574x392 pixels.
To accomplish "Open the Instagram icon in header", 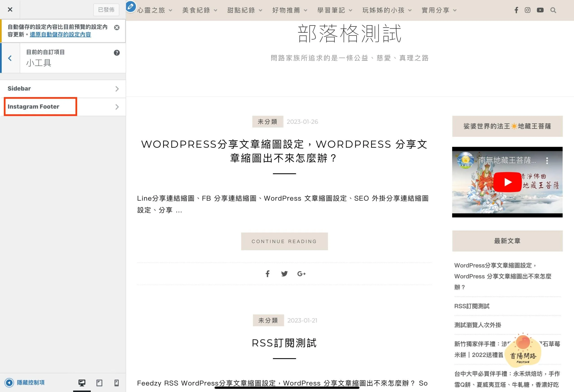I will point(528,10).
